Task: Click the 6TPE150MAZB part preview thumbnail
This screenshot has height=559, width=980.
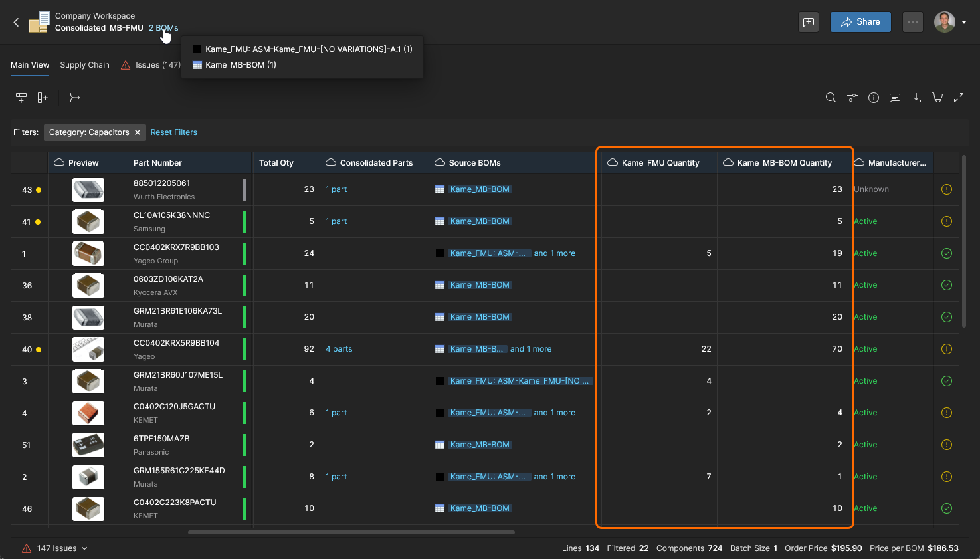Action: click(x=88, y=445)
